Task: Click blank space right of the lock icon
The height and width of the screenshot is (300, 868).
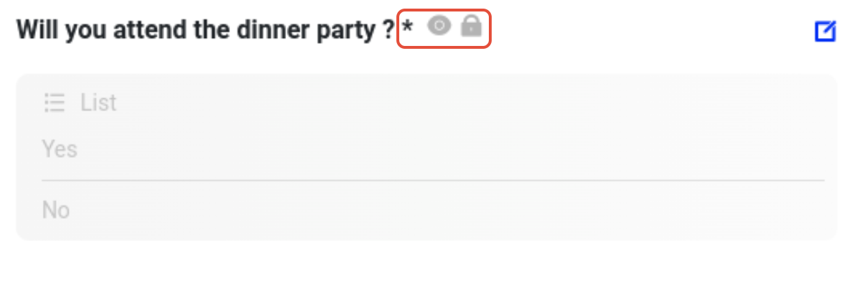Action: pos(645,30)
